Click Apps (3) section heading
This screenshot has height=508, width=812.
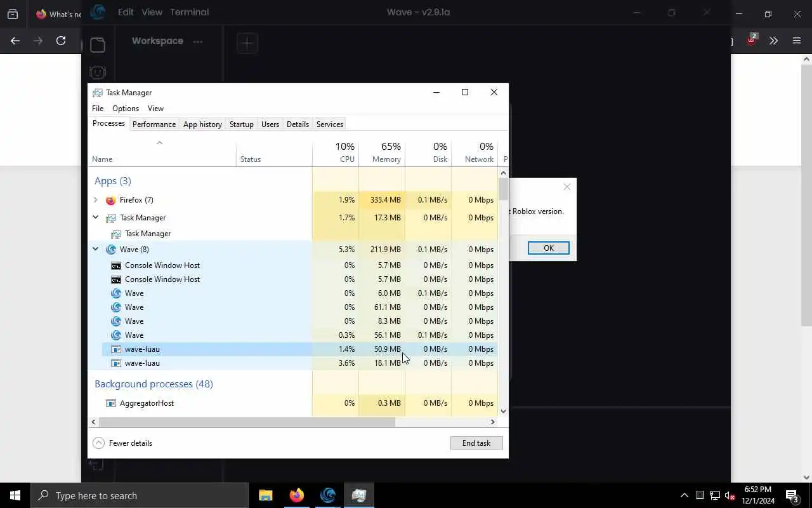click(113, 181)
